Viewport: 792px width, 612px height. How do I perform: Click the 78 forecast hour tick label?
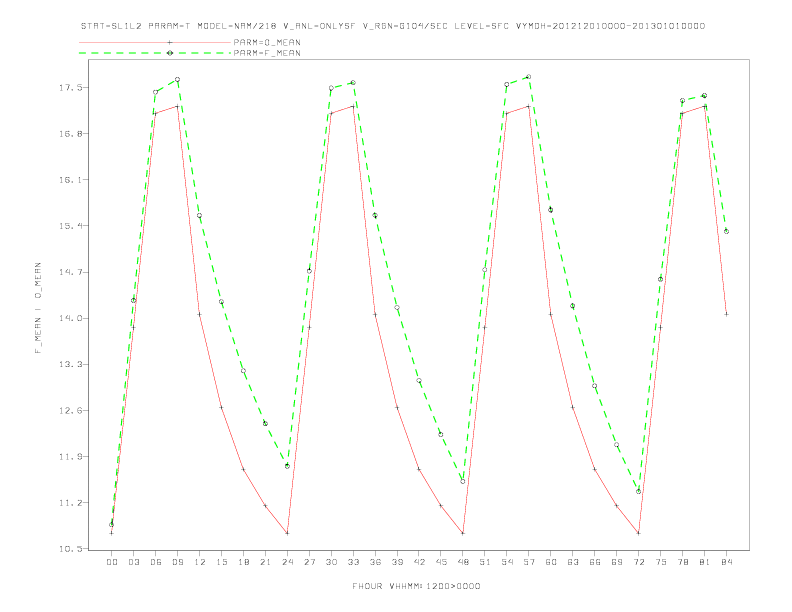pyautogui.click(x=683, y=562)
